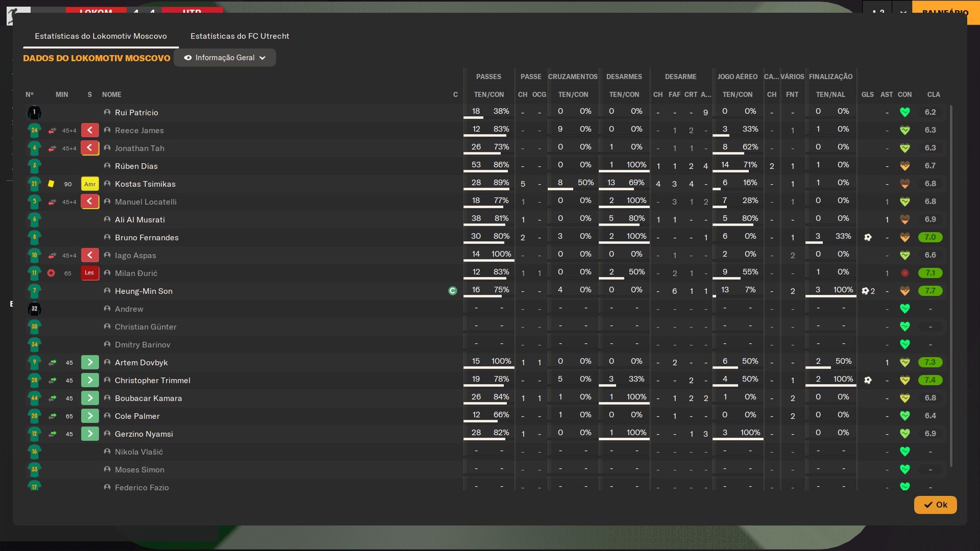Screen dimensions: 980x551
Task: Open Kostas Tsimikas player profile link
Action: pos(145,184)
